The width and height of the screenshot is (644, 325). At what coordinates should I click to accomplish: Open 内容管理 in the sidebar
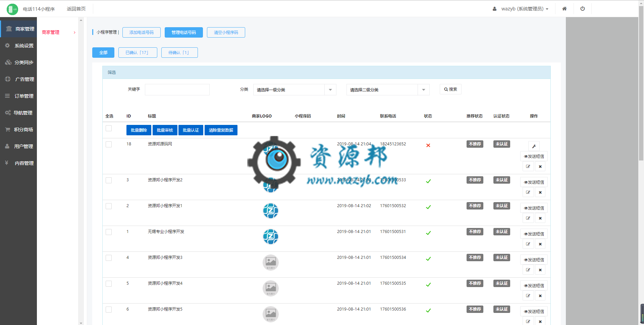[x=18, y=163]
